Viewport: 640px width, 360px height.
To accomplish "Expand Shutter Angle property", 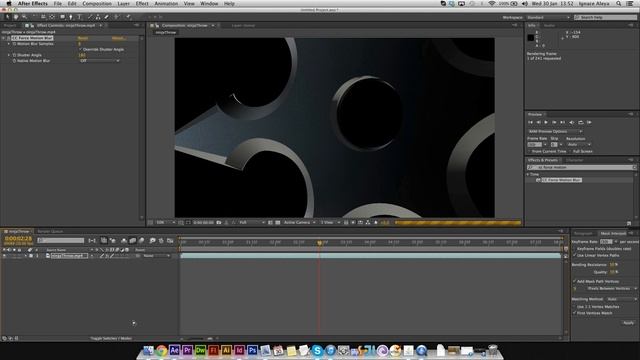I will coord(9,55).
